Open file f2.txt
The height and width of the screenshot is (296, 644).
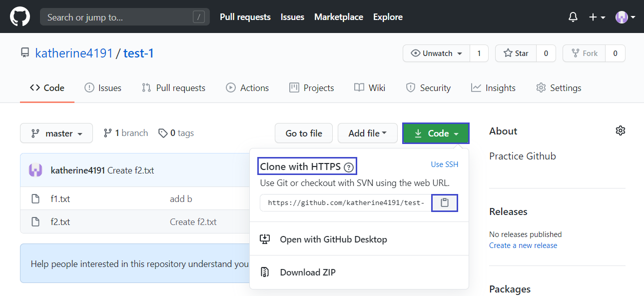(60, 221)
